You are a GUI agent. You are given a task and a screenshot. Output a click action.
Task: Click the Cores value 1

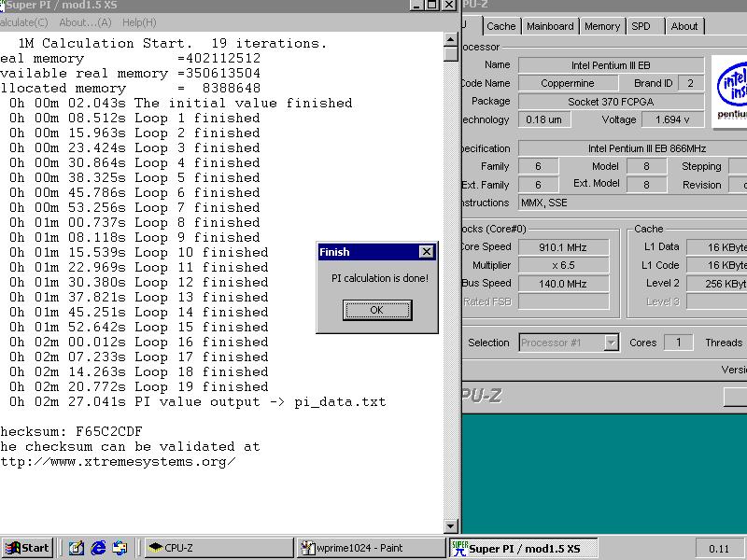pyautogui.click(x=679, y=343)
